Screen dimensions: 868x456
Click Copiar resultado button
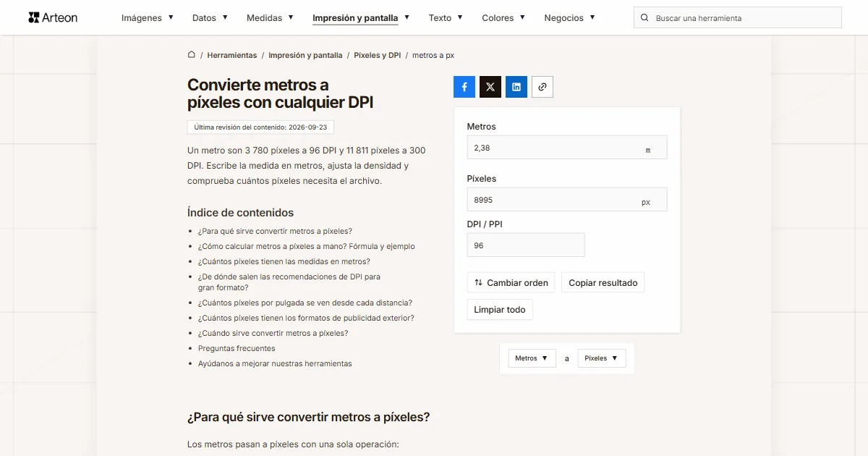click(603, 282)
